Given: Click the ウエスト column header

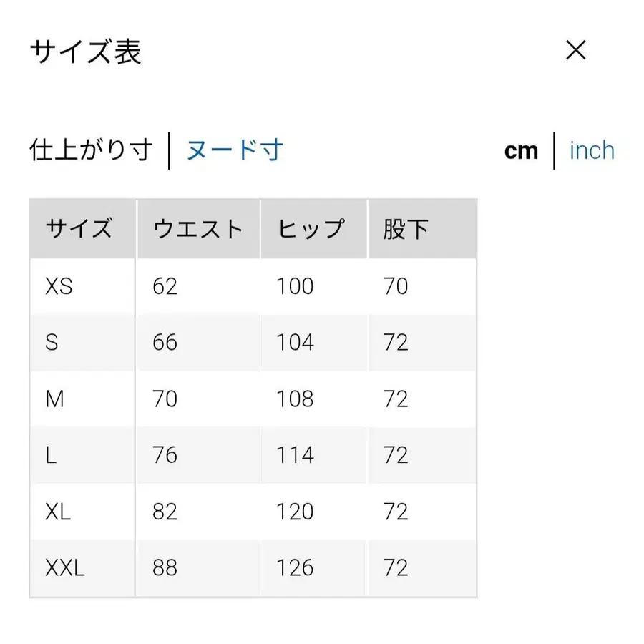Looking at the screenshot, I should tap(197, 229).
